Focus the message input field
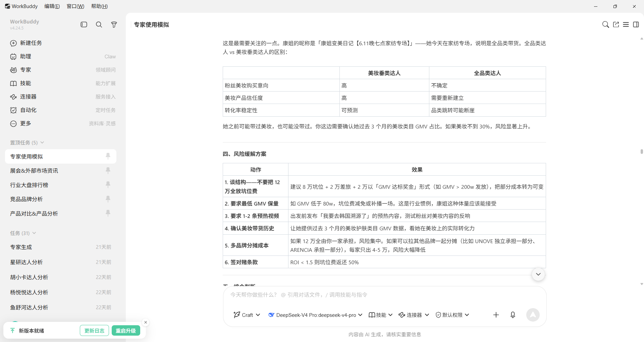The width and height of the screenshot is (644, 342). (x=385, y=295)
